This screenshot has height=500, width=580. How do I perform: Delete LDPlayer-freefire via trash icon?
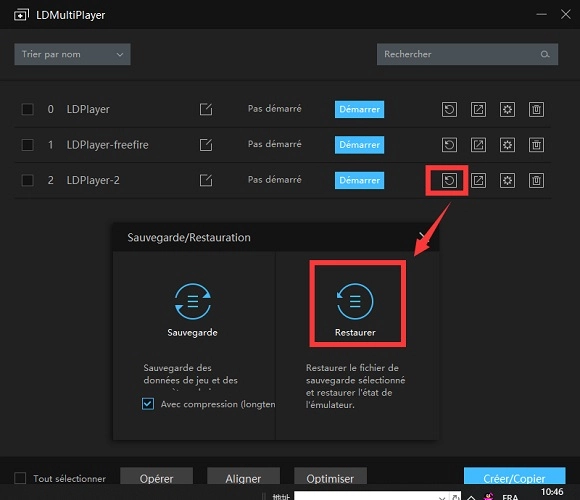tap(536, 145)
